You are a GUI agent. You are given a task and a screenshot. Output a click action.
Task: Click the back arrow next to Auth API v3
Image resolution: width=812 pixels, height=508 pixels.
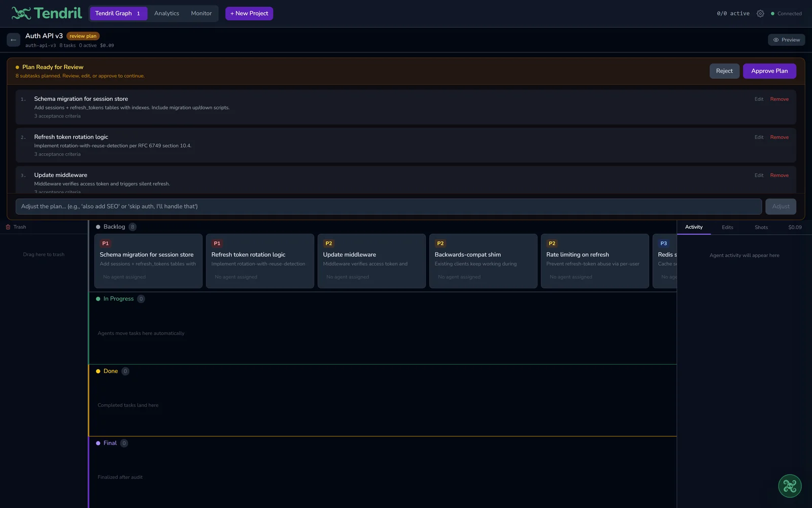point(13,39)
